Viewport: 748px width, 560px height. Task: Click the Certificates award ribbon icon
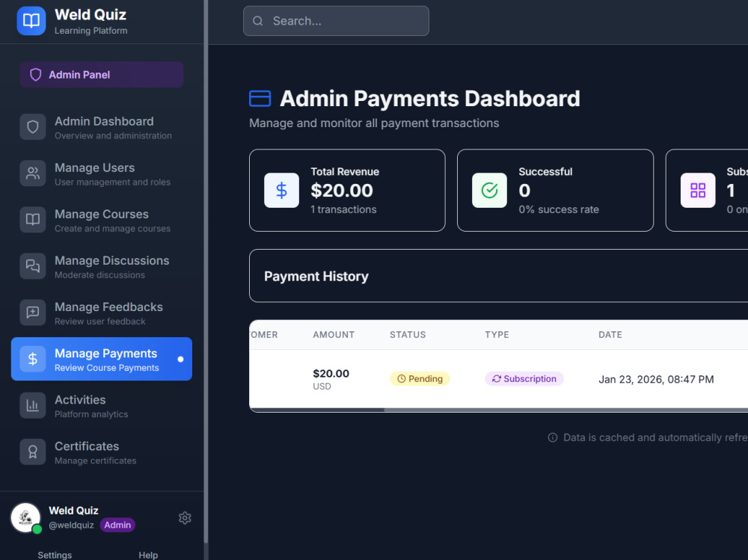pos(32,452)
